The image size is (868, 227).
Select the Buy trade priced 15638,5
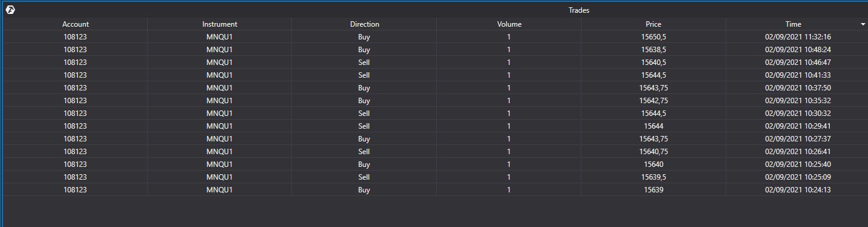[x=435, y=50]
